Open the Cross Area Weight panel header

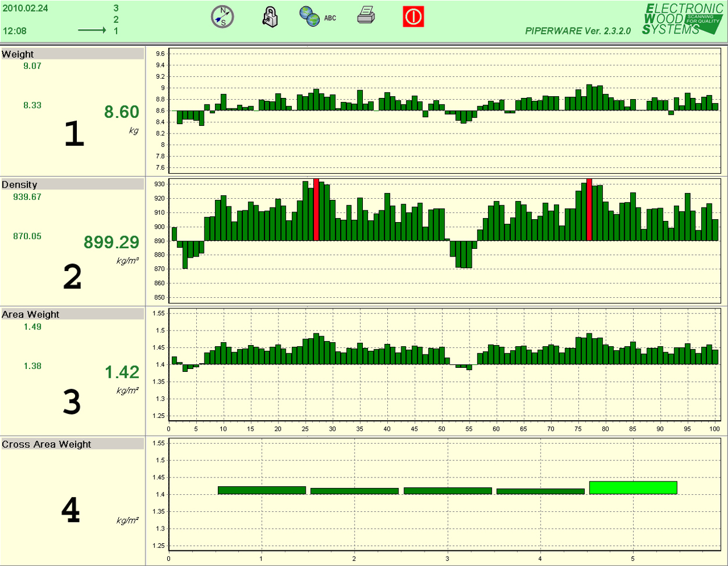pos(72,444)
